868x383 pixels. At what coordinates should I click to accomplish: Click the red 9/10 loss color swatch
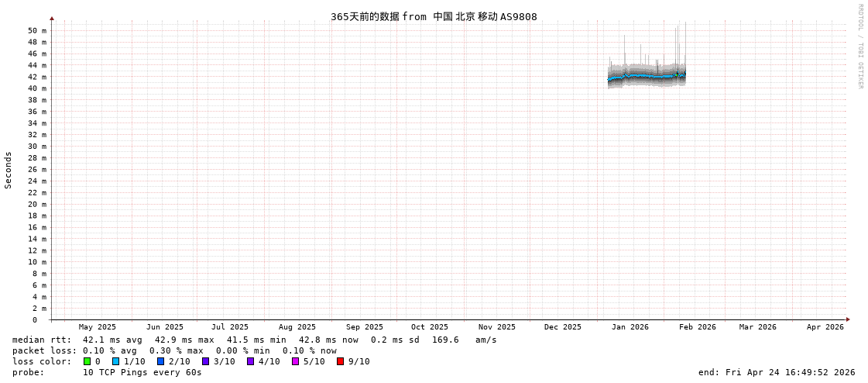click(340, 361)
